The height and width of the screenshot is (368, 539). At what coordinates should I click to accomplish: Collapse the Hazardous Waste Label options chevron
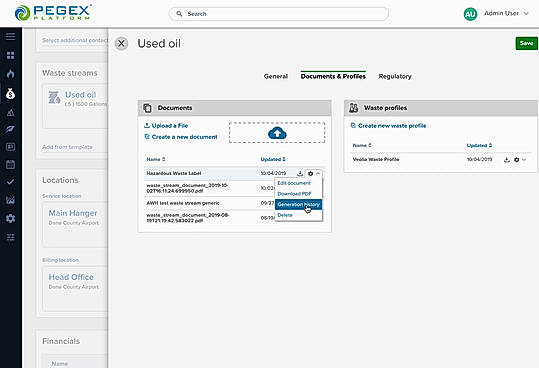(318, 174)
